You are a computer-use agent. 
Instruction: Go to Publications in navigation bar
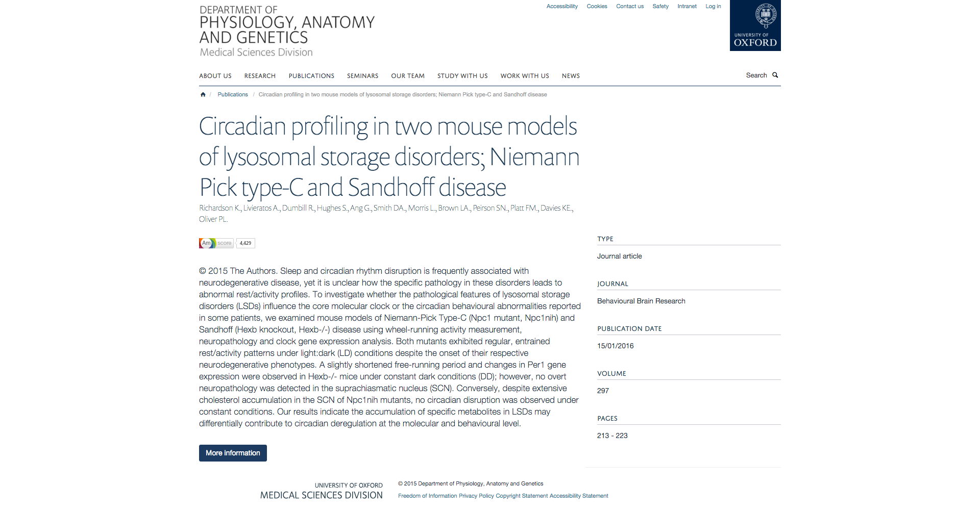pos(311,76)
